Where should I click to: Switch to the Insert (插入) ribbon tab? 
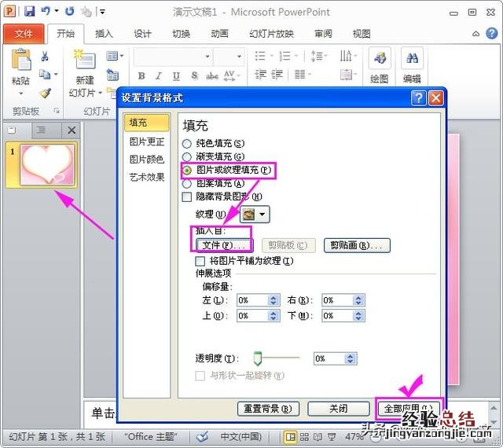tap(104, 34)
